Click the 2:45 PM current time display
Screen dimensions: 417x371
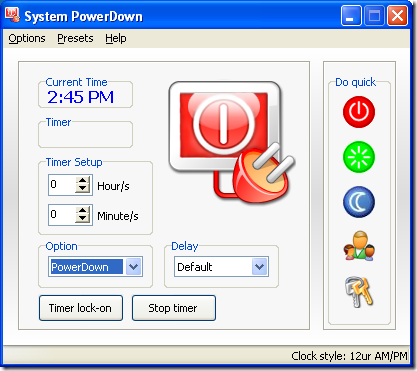coord(80,97)
